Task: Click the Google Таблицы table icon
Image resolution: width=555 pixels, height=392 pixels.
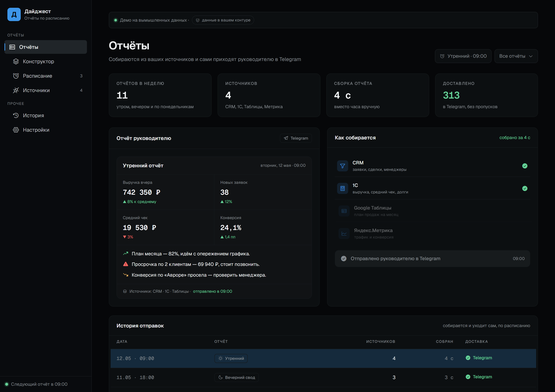Action: (344, 211)
